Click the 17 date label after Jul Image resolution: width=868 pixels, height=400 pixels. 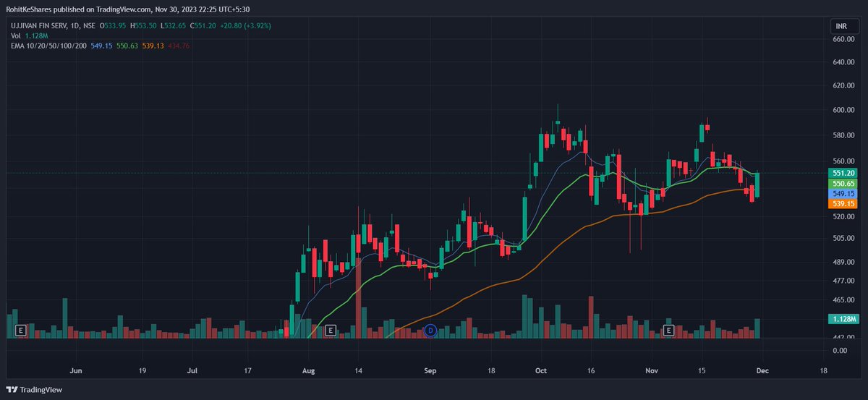(x=248, y=369)
